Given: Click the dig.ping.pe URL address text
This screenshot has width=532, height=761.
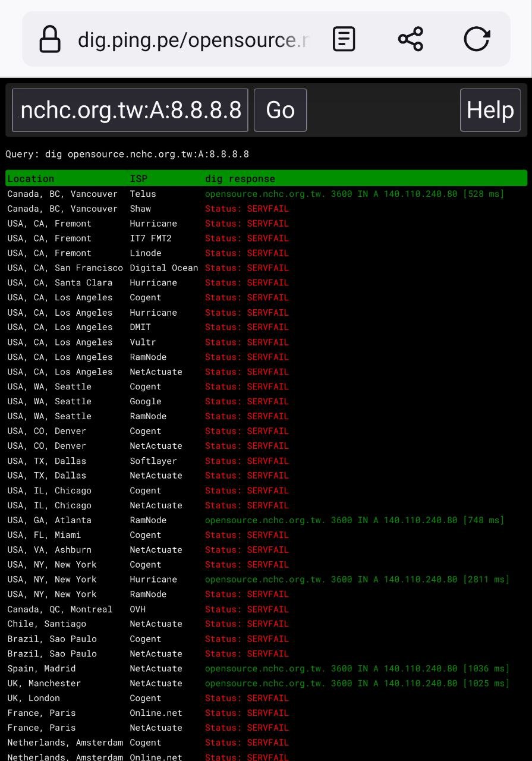Looking at the screenshot, I should click(x=193, y=40).
